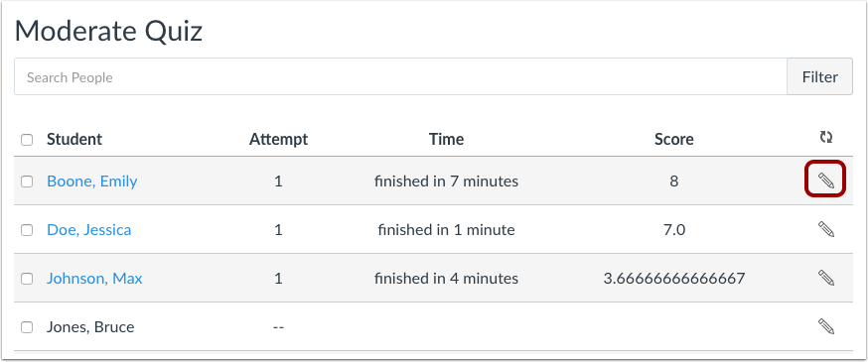
Task: Toggle the select-all students checkbox
Action: pyautogui.click(x=27, y=140)
